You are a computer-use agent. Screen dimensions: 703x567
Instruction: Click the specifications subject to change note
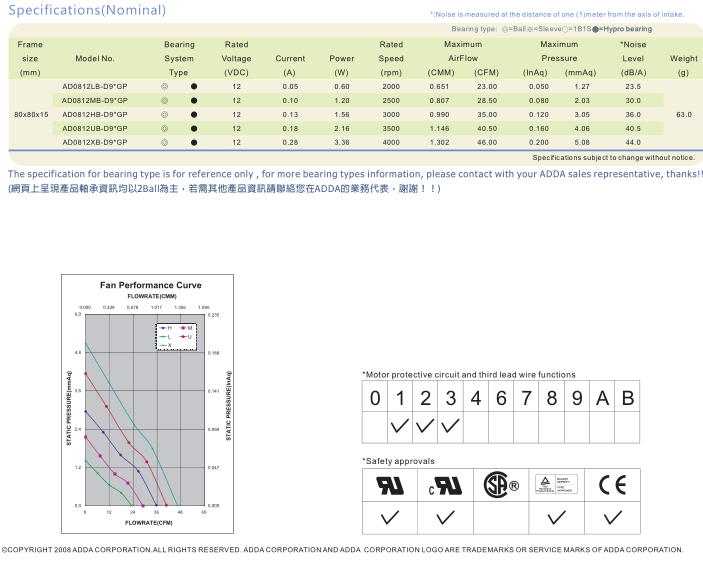click(x=614, y=158)
